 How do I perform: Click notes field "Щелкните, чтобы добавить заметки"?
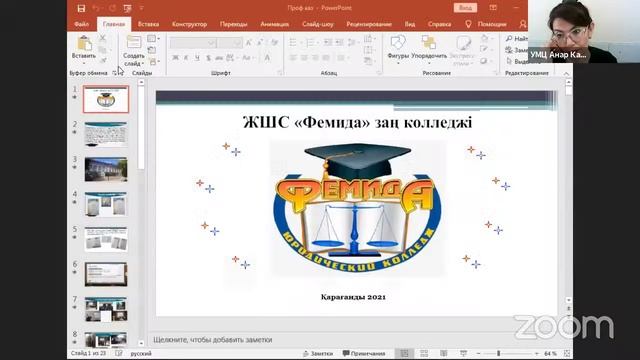click(213, 340)
